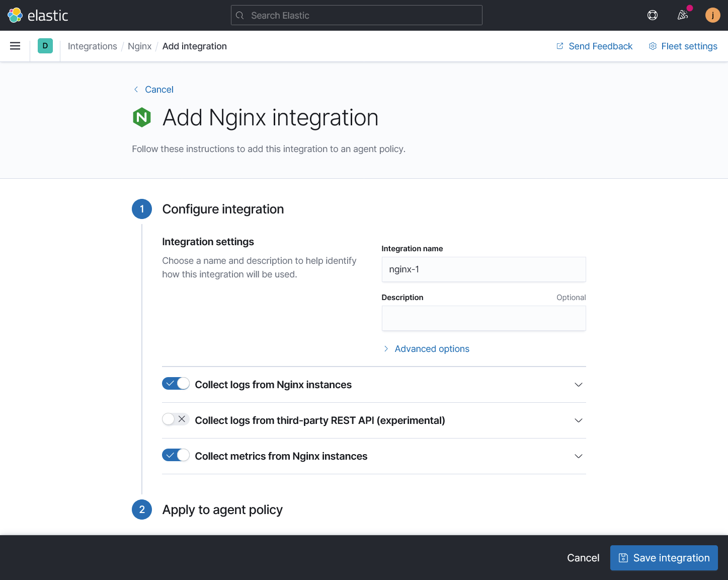Go to Integrations breadcrumb
This screenshot has height=580, width=728.
[93, 46]
